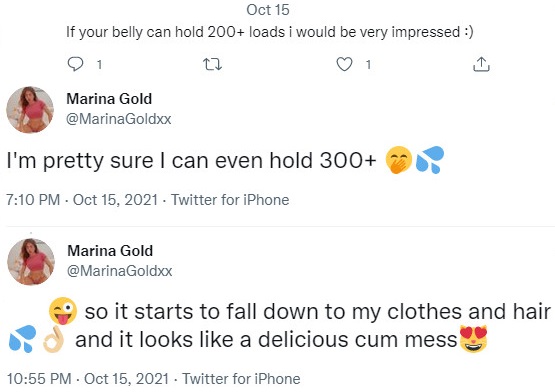555x392 pixels.
Task: Open the @MarinaGoldxx handle on the first tweet
Action: [x=119, y=119]
